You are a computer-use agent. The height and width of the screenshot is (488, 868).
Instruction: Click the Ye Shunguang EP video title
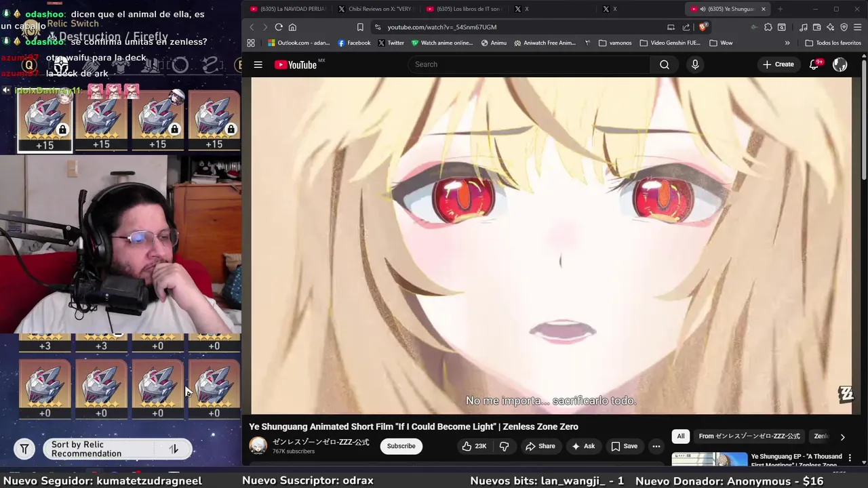click(797, 460)
